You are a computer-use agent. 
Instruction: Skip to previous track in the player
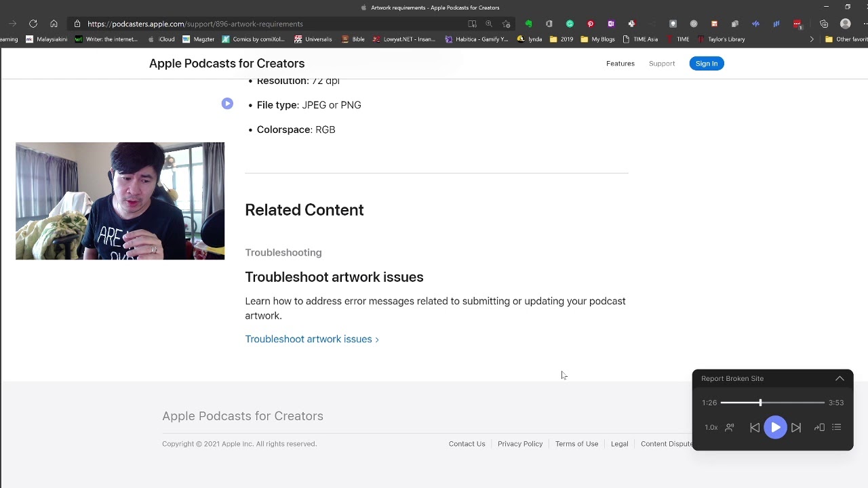(755, 428)
